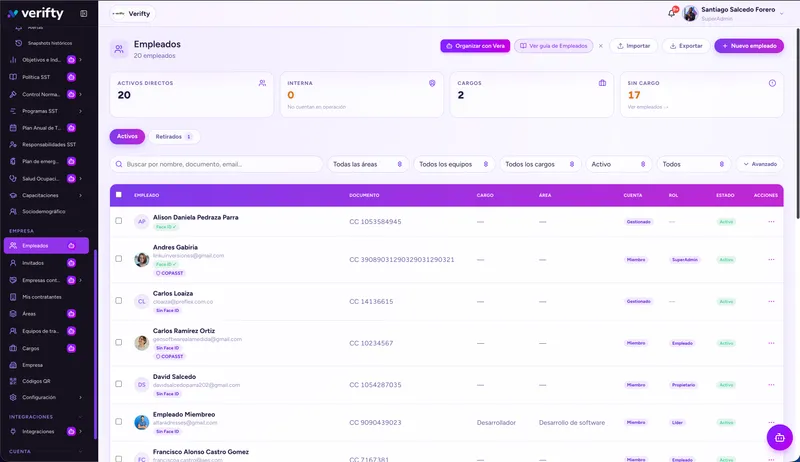Collapse sidebar using panel toggle icon
800x462 pixels.
pos(84,14)
